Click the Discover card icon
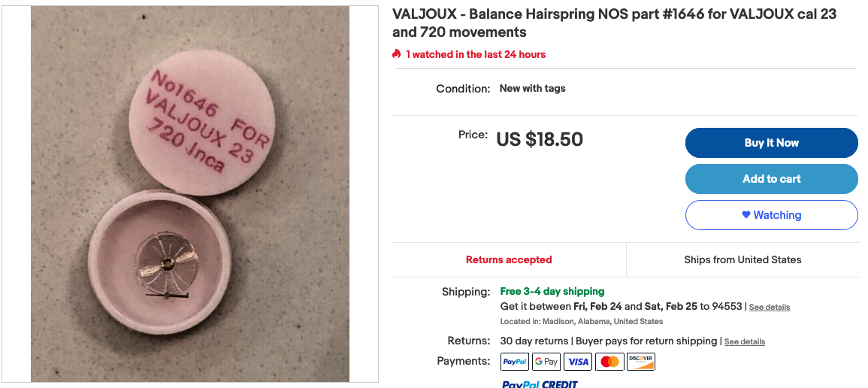Image resolution: width=868 pixels, height=388 pixels. 641,362
